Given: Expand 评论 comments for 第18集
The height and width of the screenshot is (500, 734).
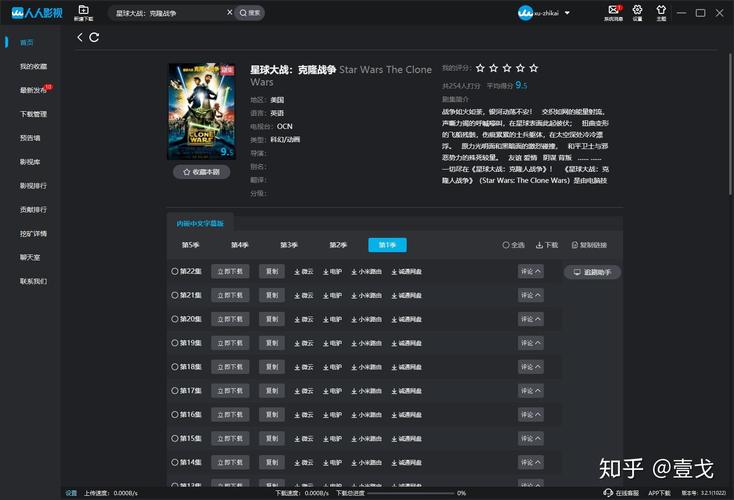Looking at the screenshot, I should [530, 367].
